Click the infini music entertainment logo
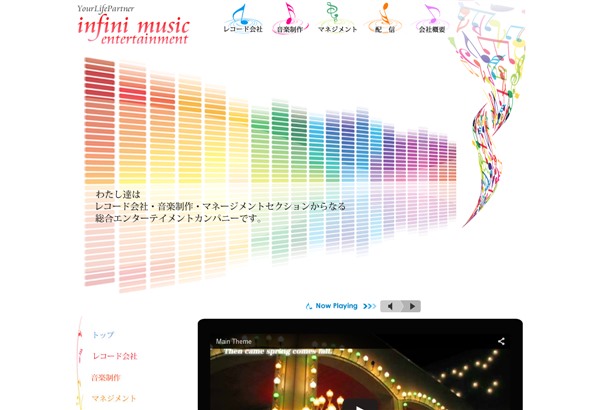This screenshot has width=600, height=410. click(133, 25)
